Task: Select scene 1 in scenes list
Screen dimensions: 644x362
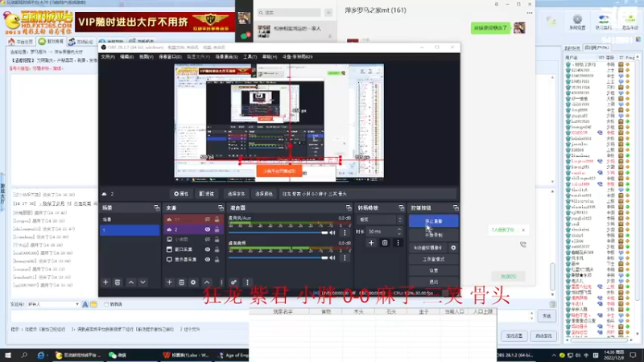Action: pyautogui.click(x=130, y=230)
